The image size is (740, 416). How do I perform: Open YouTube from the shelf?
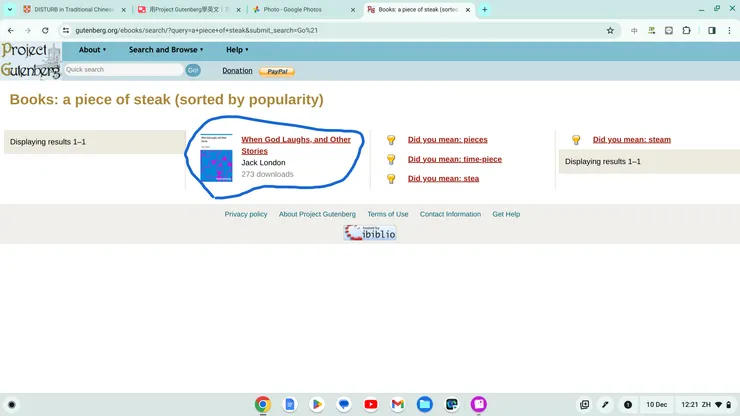pyautogui.click(x=370, y=404)
